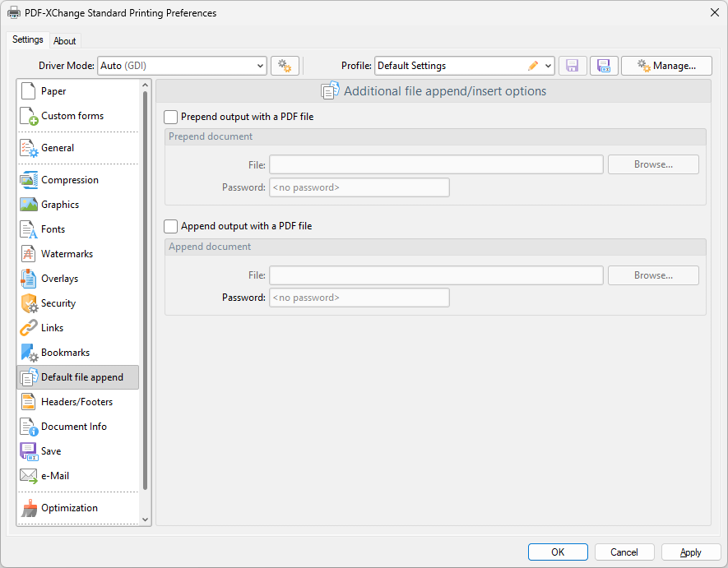Click the Cancel button
The height and width of the screenshot is (568, 728).
[x=624, y=552]
